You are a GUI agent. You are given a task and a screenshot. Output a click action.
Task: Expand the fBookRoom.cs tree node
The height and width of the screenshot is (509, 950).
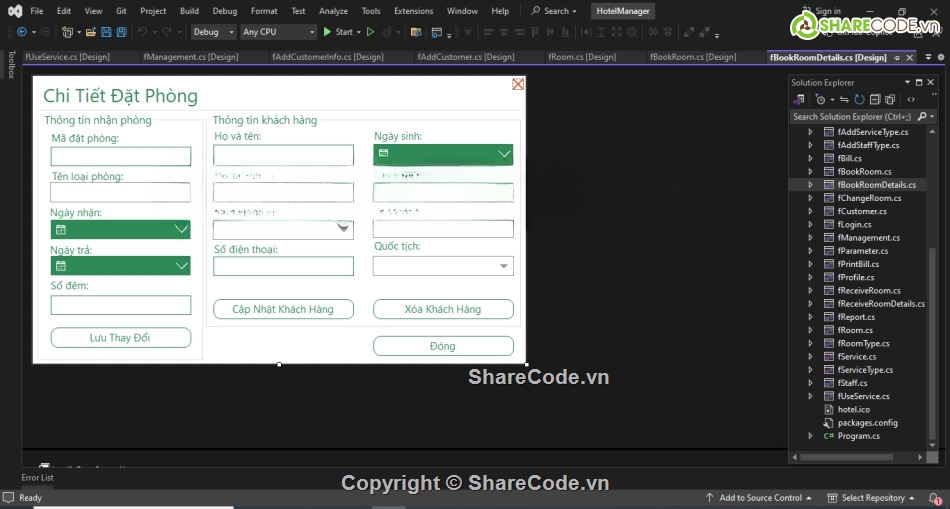pyautogui.click(x=810, y=171)
